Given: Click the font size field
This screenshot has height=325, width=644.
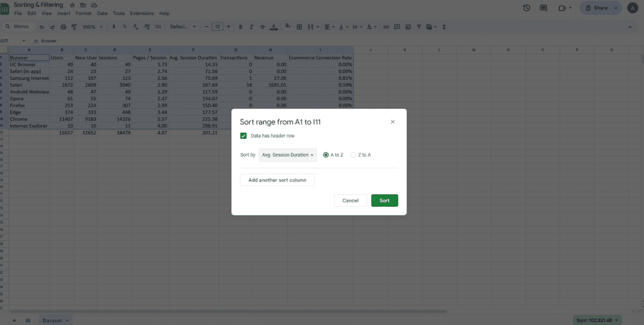Looking at the screenshot, I should click(x=217, y=27).
